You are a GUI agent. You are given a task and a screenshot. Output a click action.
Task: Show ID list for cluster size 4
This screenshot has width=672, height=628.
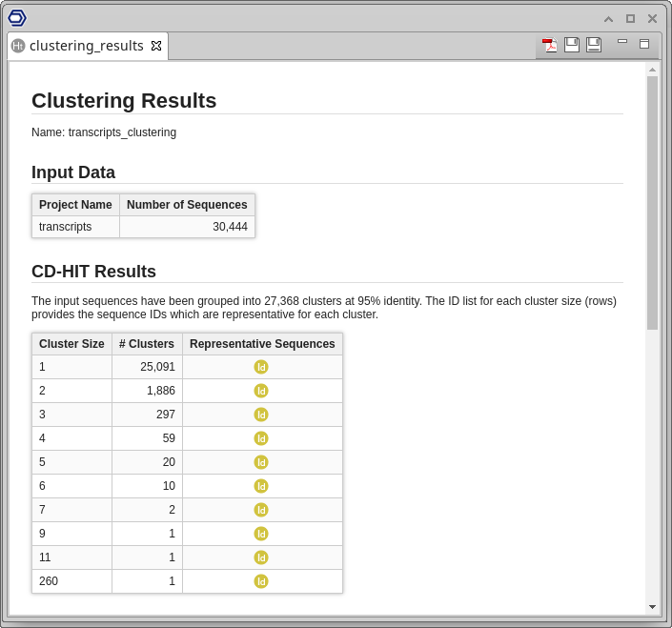tap(261, 438)
